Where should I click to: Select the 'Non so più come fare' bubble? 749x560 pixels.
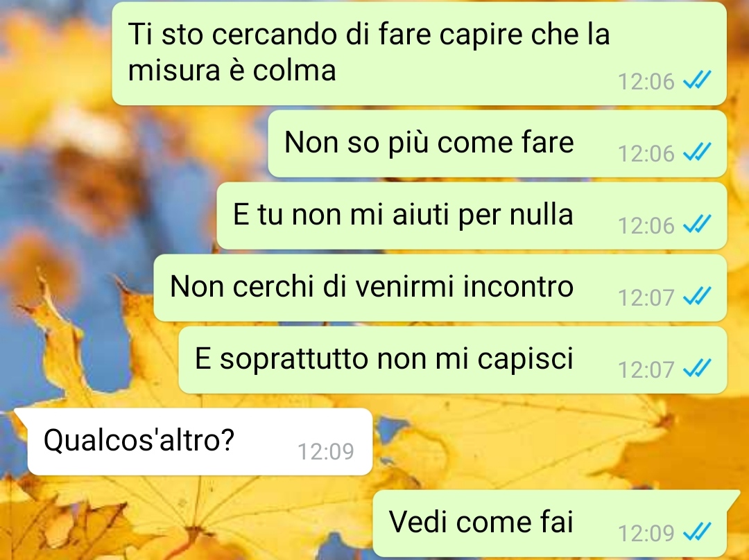(x=497, y=143)
